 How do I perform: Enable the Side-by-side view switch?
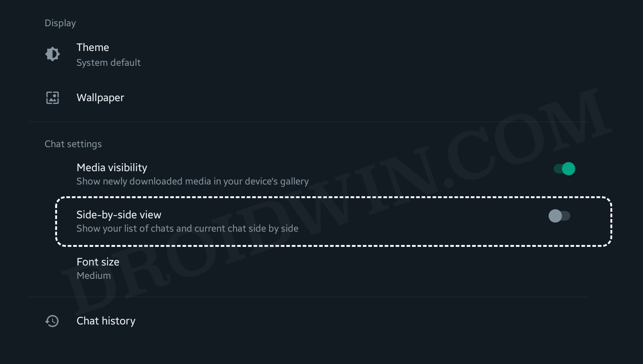click(559, 216)
